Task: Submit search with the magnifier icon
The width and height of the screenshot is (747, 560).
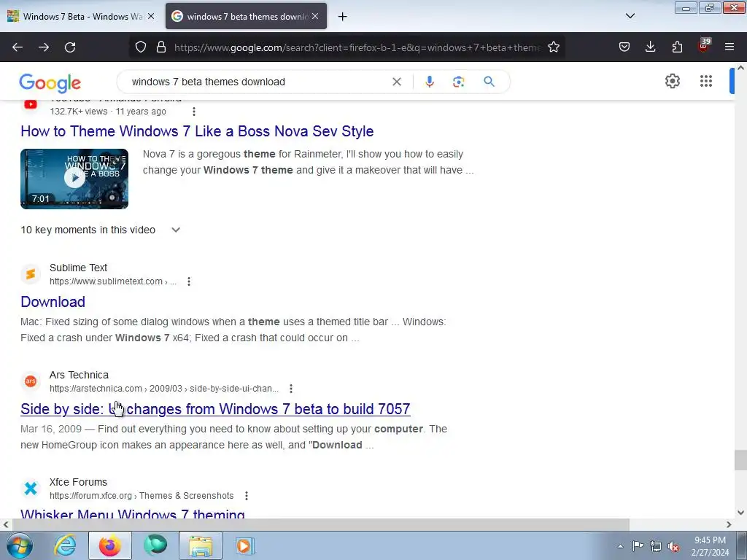Action: (x=489, y=82)
